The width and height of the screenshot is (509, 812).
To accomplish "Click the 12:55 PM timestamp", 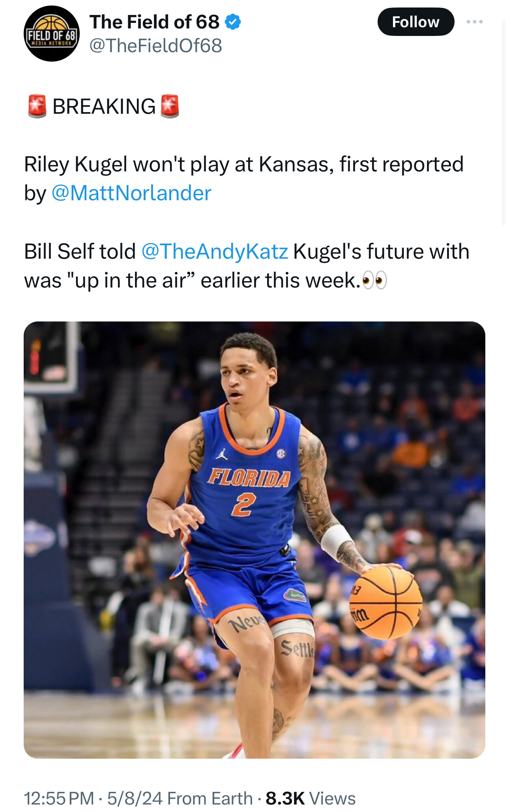I will [x=59, y=798].
